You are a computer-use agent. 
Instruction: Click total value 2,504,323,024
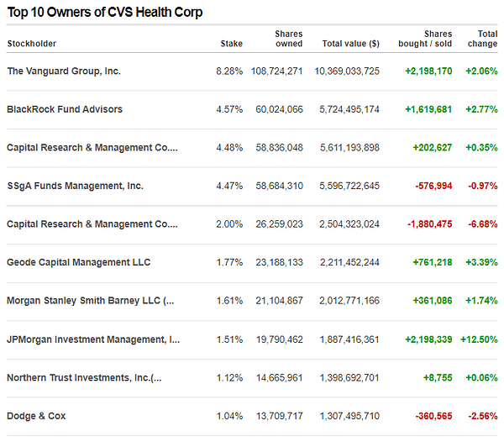coord(349,224)
